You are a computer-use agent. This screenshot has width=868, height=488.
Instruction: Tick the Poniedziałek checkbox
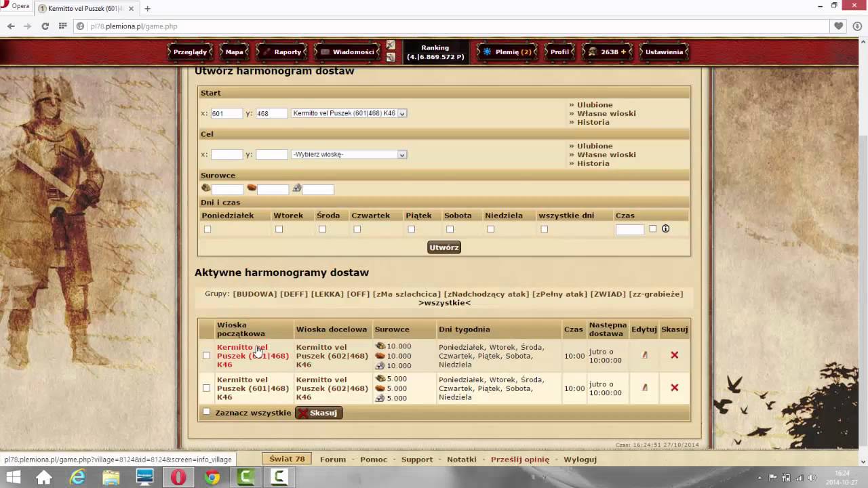pyautogui.click(x=208, y=229)
